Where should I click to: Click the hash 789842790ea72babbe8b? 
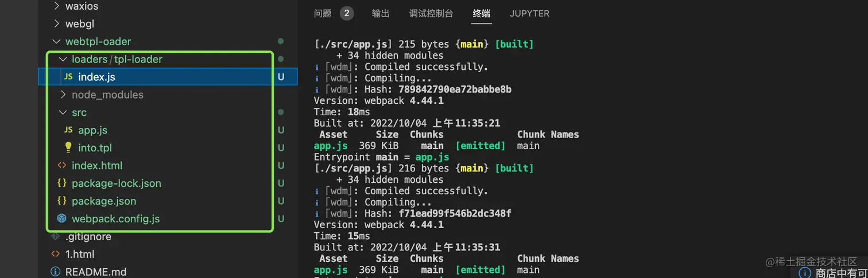[x=455, y=89]
